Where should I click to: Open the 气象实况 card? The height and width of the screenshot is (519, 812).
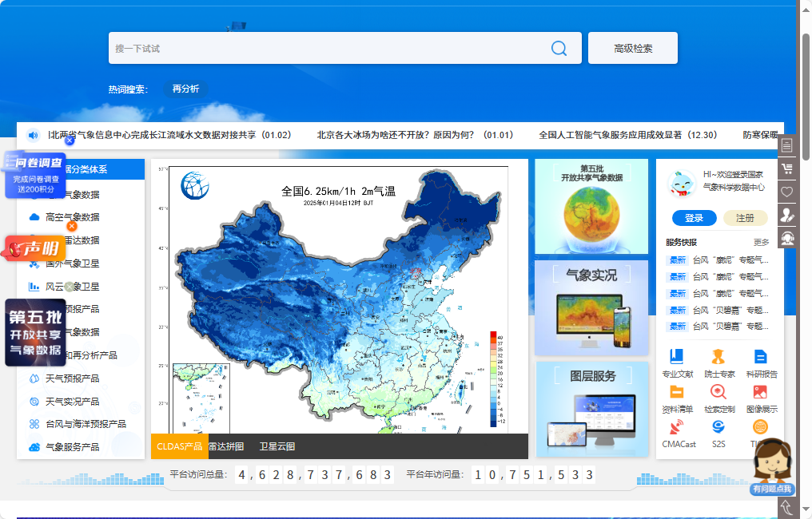[x=591, y=308]
